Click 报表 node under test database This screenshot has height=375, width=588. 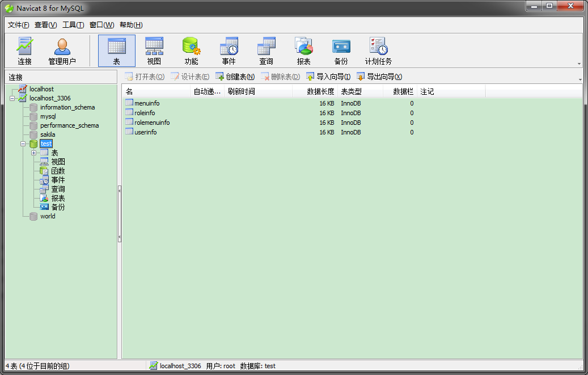(58, 198)
